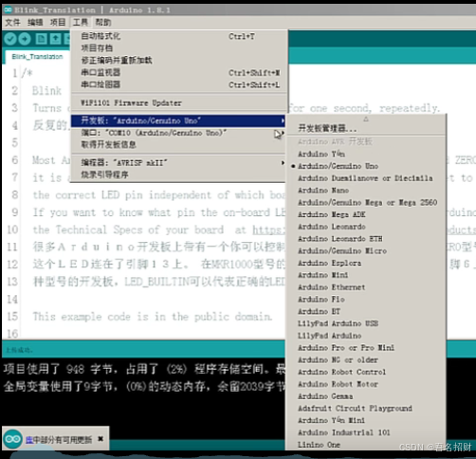Choose Arduino Gemma board
This screenshot has width=476, height=459.
(366, 396)
